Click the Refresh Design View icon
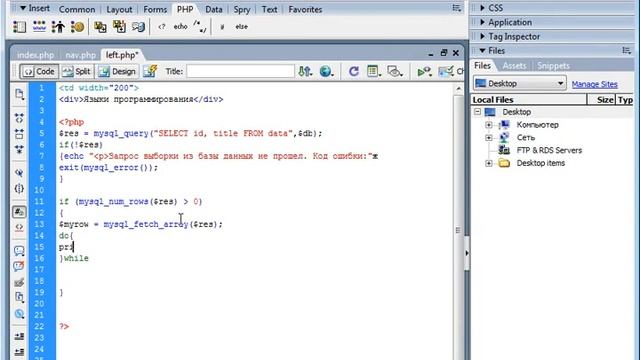 pos(353,71)
